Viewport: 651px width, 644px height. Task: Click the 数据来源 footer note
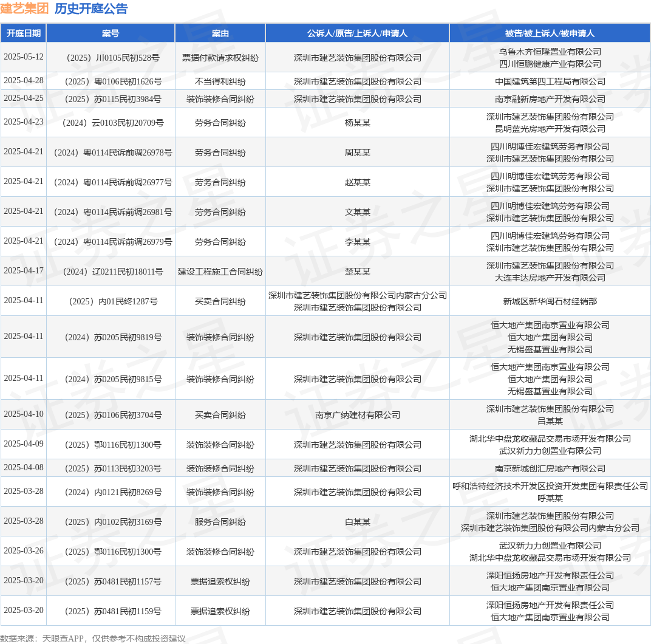[93, 638]
